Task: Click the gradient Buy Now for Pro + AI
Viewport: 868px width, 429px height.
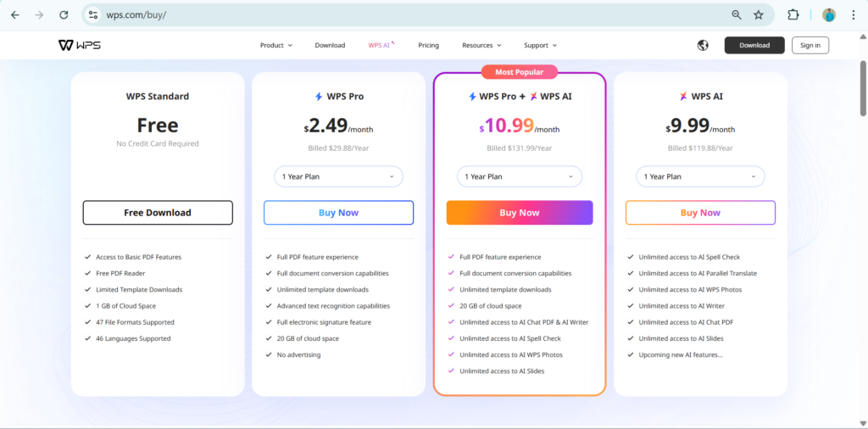Action: (520, 213)
